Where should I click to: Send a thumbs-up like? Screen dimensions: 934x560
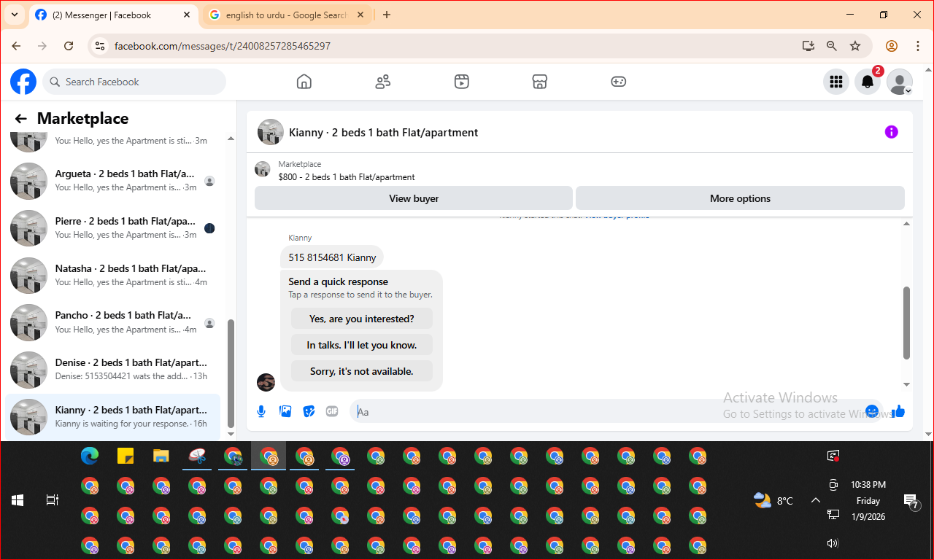click(x=898, y=411)
